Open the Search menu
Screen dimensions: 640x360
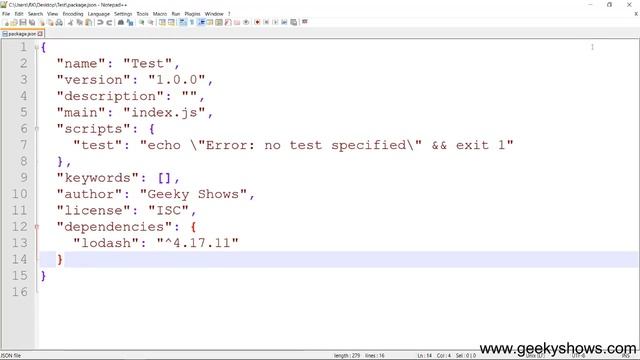(35, 14)
